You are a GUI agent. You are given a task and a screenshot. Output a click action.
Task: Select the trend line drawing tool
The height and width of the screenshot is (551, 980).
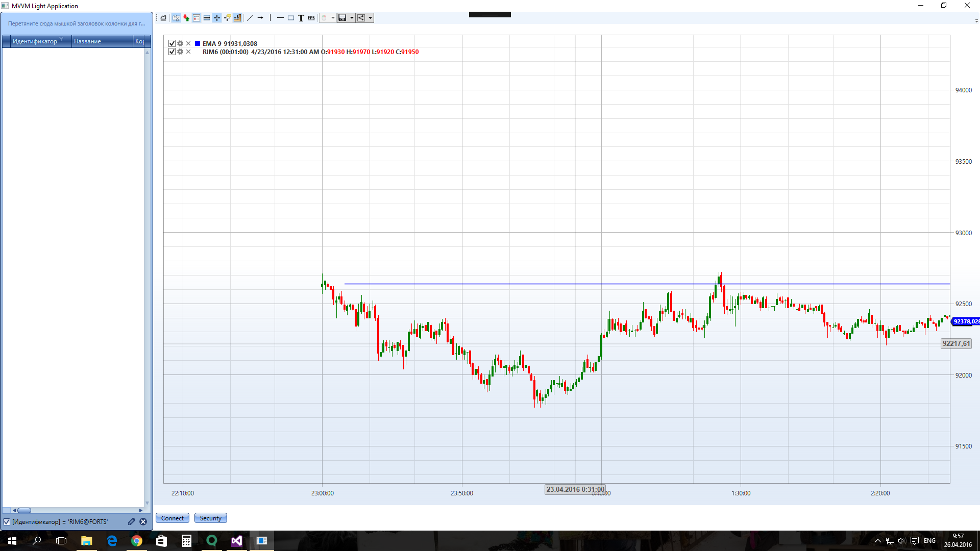point(250,18)
